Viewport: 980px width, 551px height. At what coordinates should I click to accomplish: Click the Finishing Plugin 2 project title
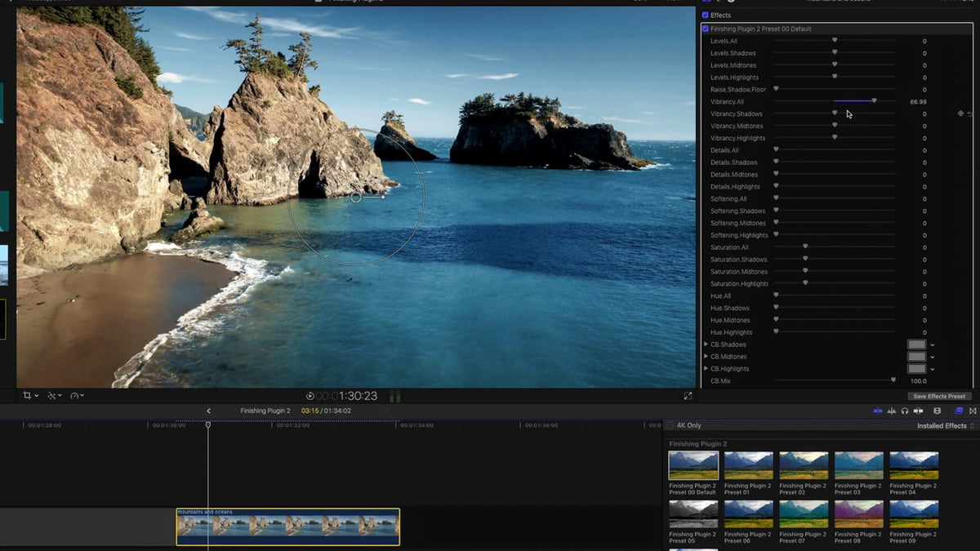click(265, 411)
